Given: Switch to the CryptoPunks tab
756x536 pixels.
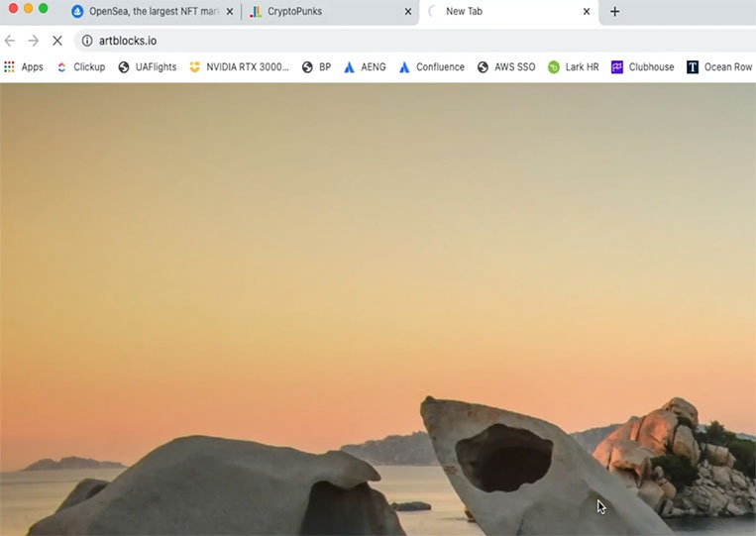Looking at the screenshot, I should 330,12.
